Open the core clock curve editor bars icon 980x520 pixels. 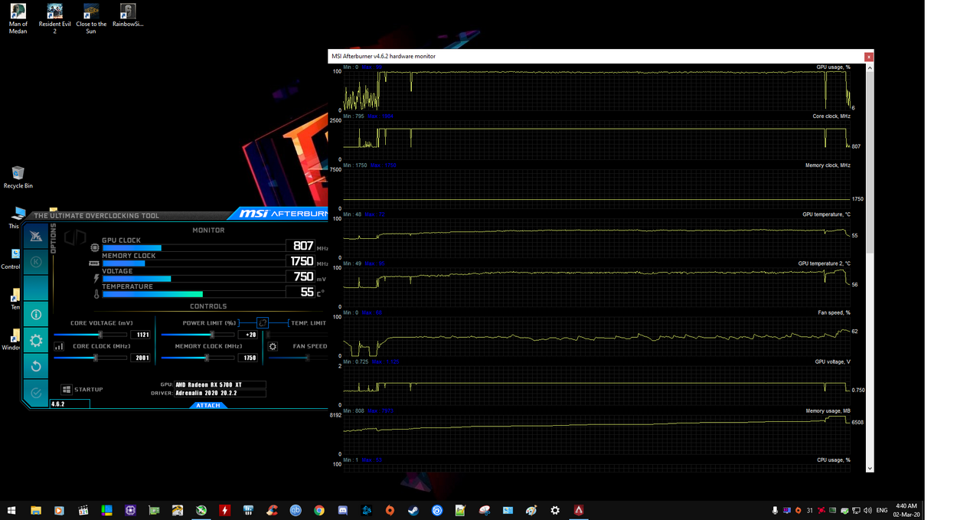[x=59, y=346]
